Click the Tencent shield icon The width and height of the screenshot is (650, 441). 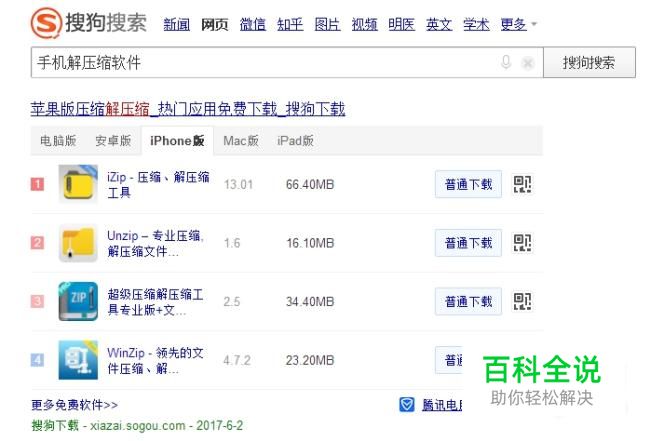[x=407, y=404]
